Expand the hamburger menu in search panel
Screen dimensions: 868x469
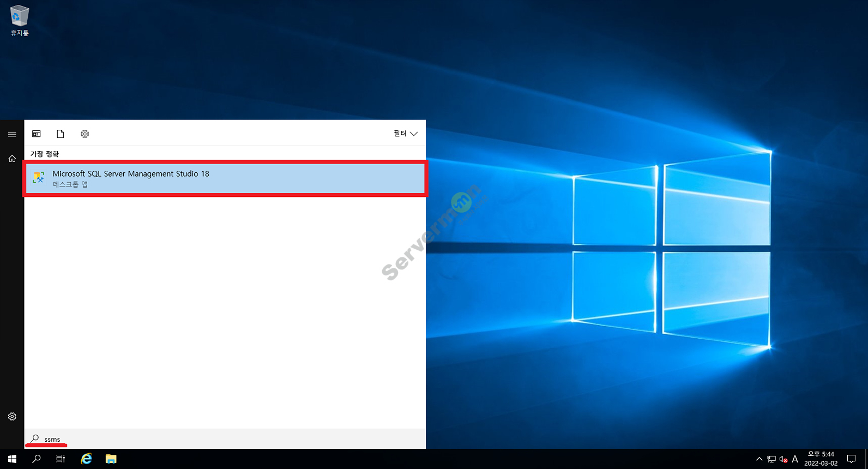12,134
